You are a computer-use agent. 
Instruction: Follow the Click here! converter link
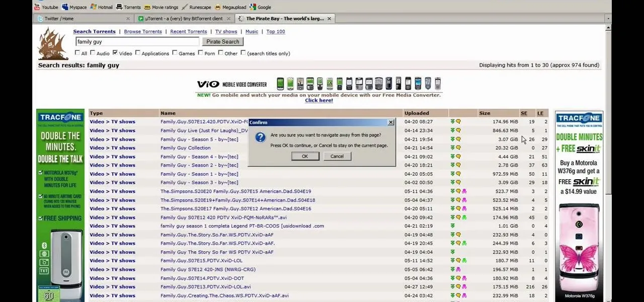319,100
